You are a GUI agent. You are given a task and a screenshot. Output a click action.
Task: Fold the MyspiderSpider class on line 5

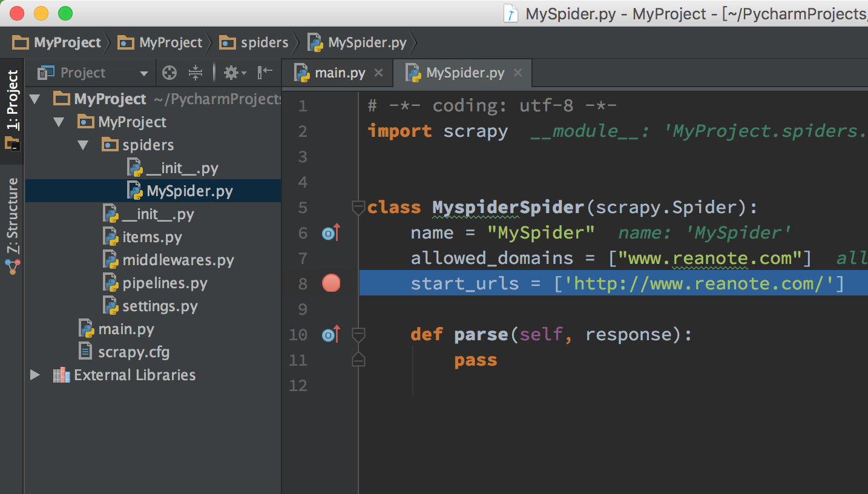point(358,208)
